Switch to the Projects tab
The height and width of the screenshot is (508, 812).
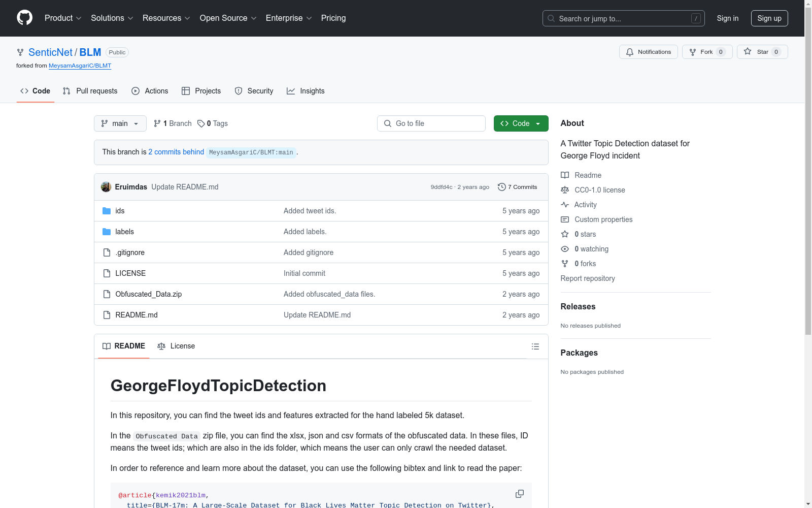[x=201, y=91]
